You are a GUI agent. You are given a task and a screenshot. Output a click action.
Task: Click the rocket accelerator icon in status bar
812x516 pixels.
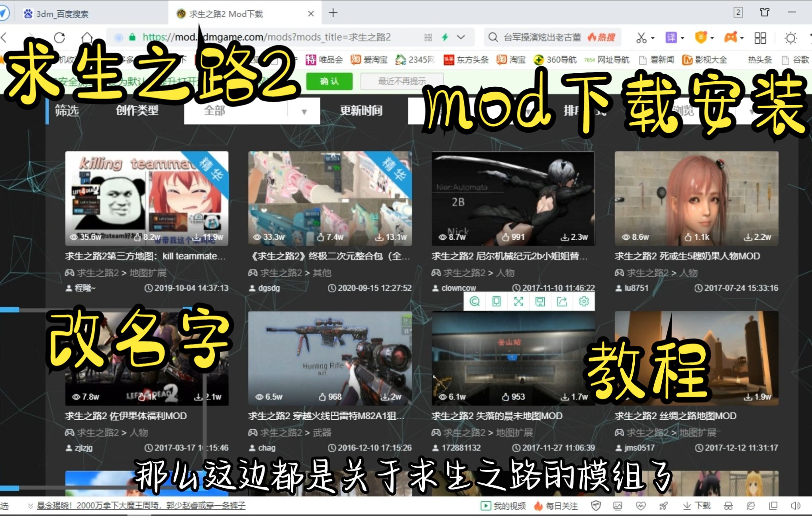(663, 506)
